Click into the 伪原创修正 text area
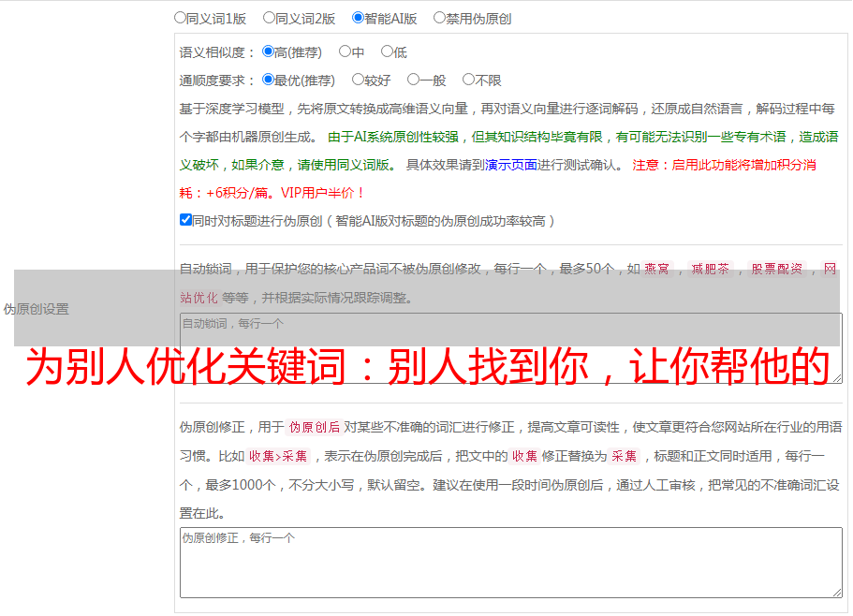Viewport: 853px width, 616px height. [x=510, y=562]
